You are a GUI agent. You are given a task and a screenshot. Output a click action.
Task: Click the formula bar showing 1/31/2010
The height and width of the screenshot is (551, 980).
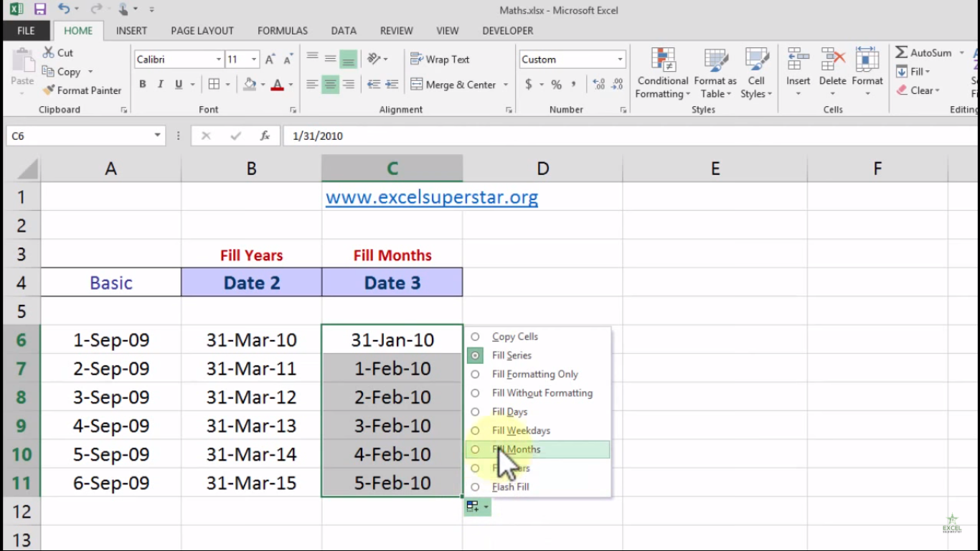(x=631, y=136)
